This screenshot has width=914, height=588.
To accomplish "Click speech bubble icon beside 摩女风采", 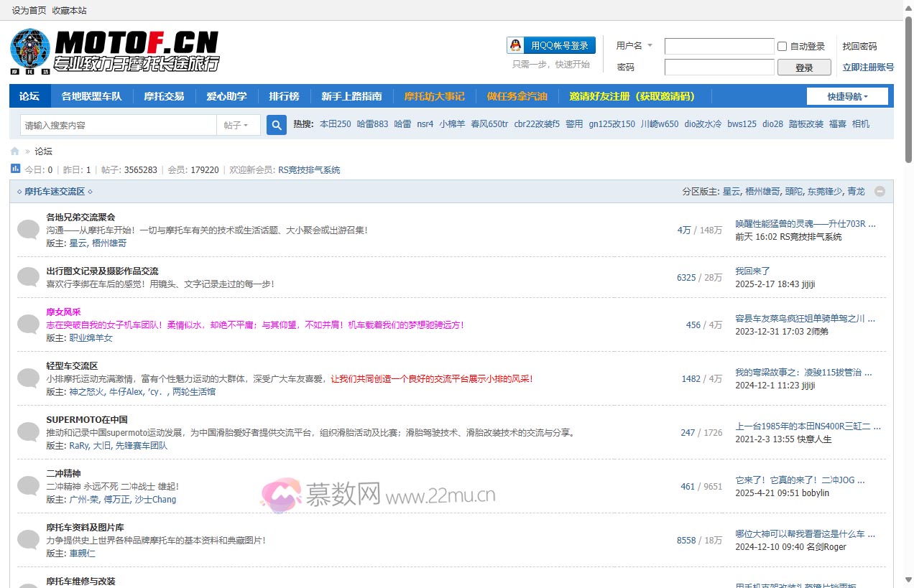I will pos(28,325).
